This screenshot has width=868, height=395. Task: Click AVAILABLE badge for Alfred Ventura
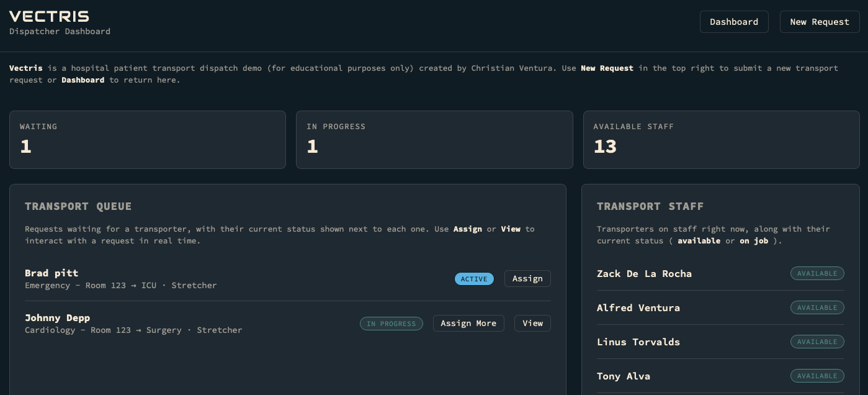click(817, 307)
